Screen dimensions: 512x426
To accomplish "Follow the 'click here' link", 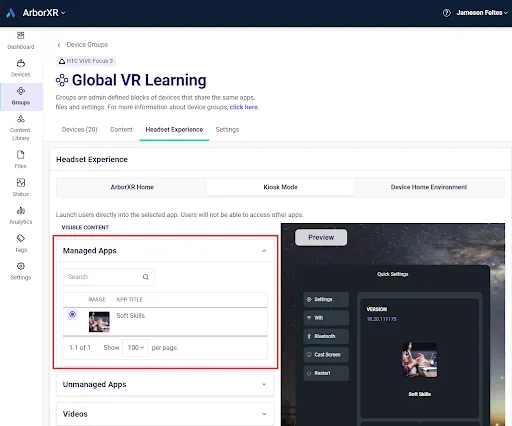I will tap(244, 107).
